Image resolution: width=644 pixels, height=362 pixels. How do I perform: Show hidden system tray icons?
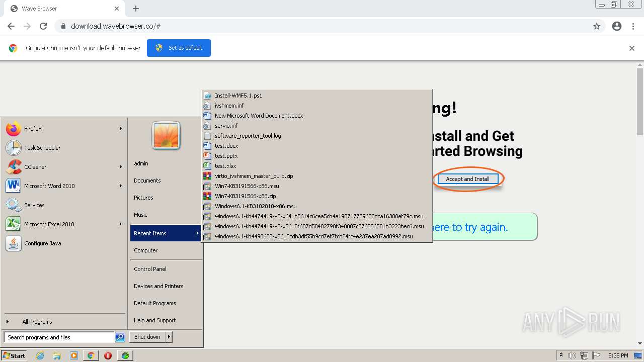tap(561, 355)
